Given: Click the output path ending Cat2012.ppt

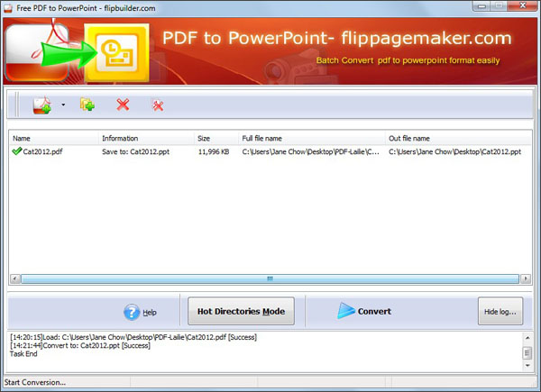Looking at the screenshot, I should point(454,151).
